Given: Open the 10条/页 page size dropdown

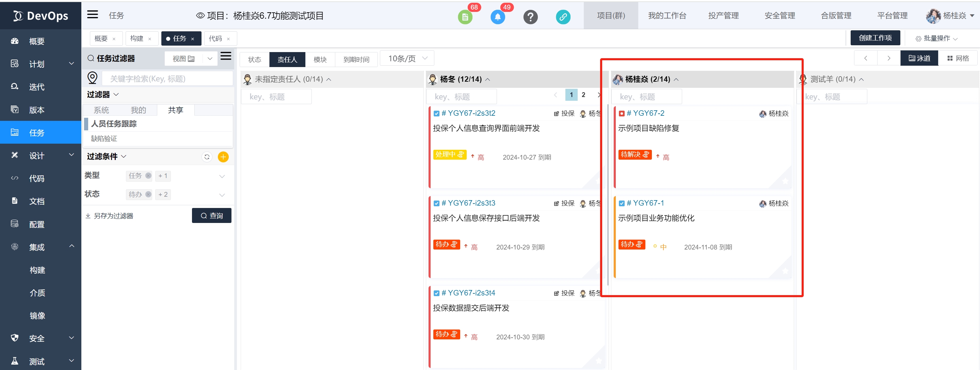Looking at the screenshot, I should [407, 59].
